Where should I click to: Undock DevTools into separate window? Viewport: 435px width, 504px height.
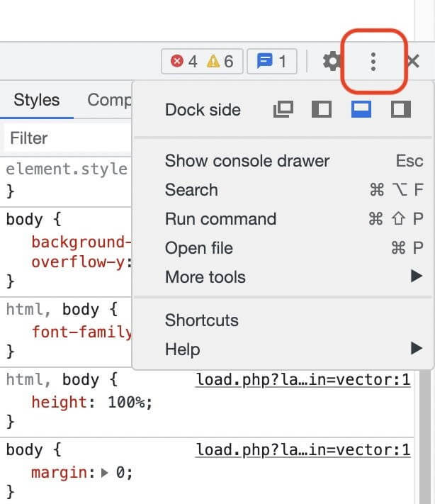283,109
